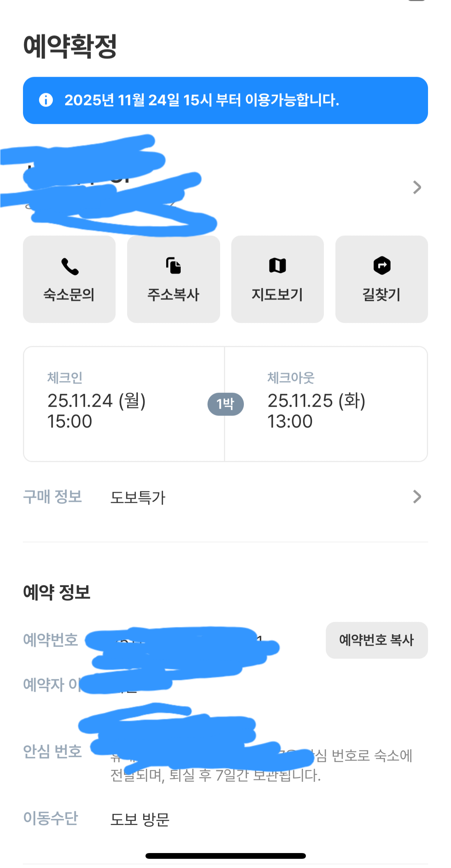451x868 pixels.
Task: Select the 도보 방문 transport value
Action: pyautogui.click(x=140, y=819)
